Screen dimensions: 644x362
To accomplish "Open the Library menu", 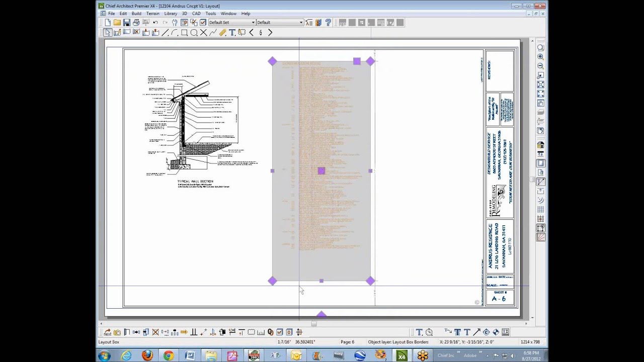I will coord(171,14).
